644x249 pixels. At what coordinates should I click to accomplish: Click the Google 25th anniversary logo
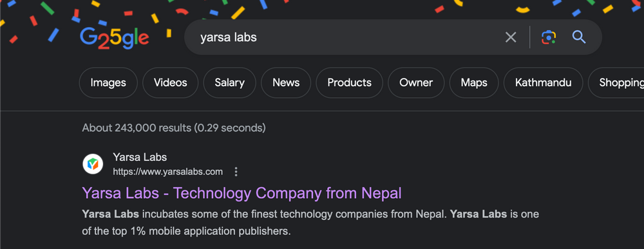coord(114,38)
